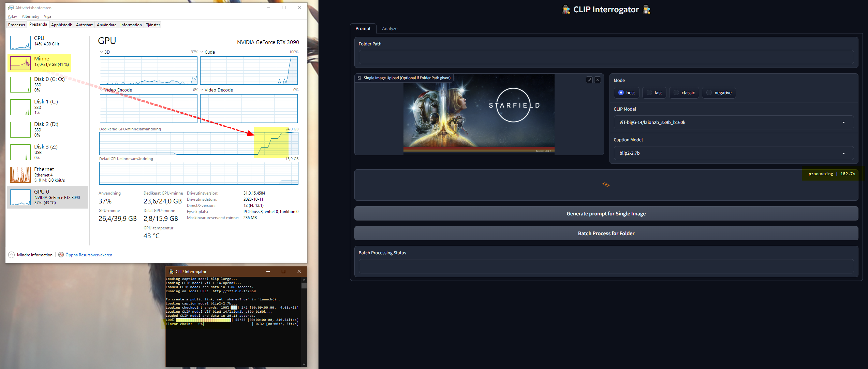This screenshot has height=369, width=868.
Task: Select the fast mode radio button
Action: tap(649, 93)
